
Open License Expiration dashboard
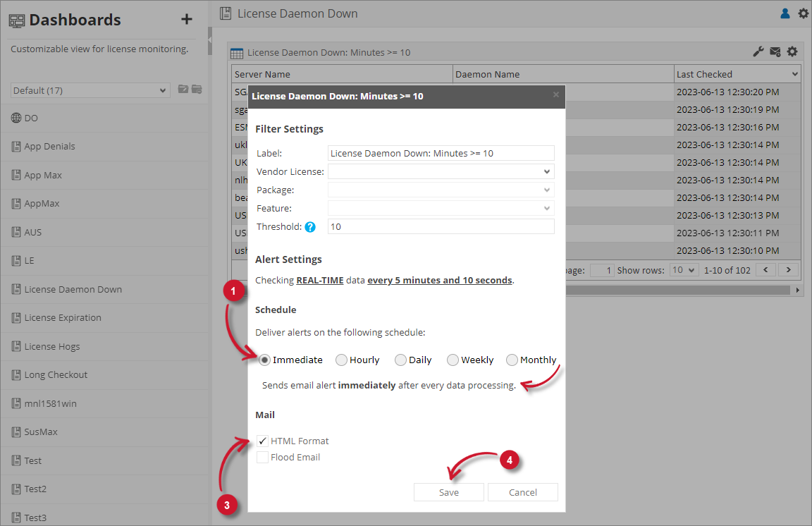(x=104, y=318)
